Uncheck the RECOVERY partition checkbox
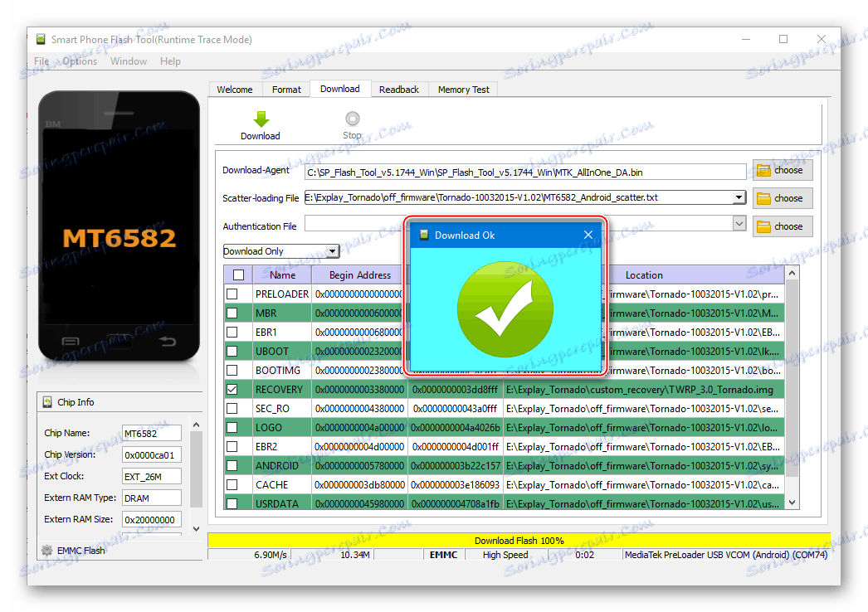This screenshot has width=868, height=612. (x=232, y=390)
